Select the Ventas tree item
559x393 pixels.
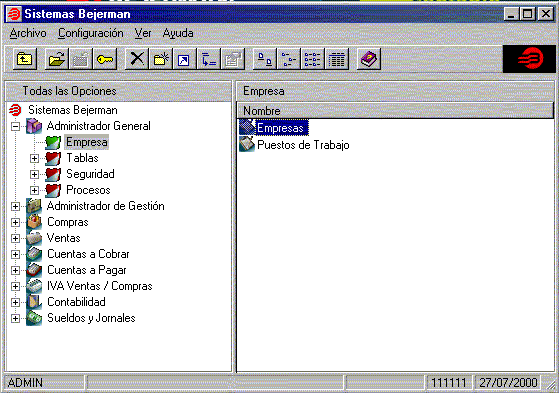63,238
